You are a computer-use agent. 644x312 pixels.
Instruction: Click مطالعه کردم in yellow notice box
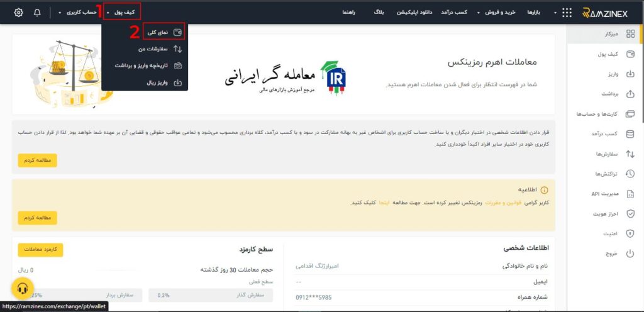pos(37,218)
